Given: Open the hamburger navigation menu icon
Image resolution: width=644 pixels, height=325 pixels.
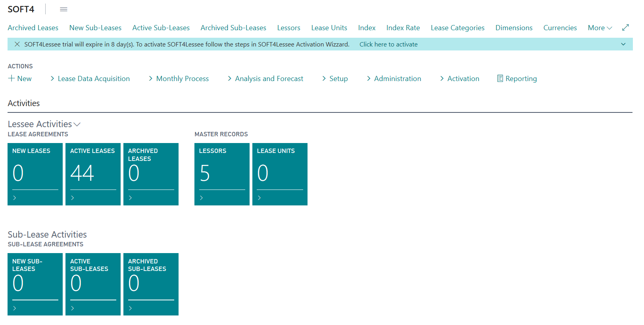Looking at the screenshot, I should (x=63, y=9).
